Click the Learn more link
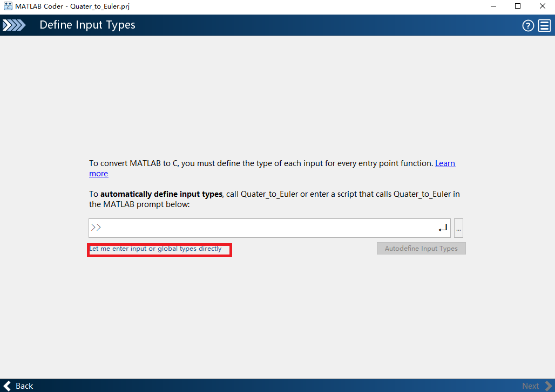 445,163
